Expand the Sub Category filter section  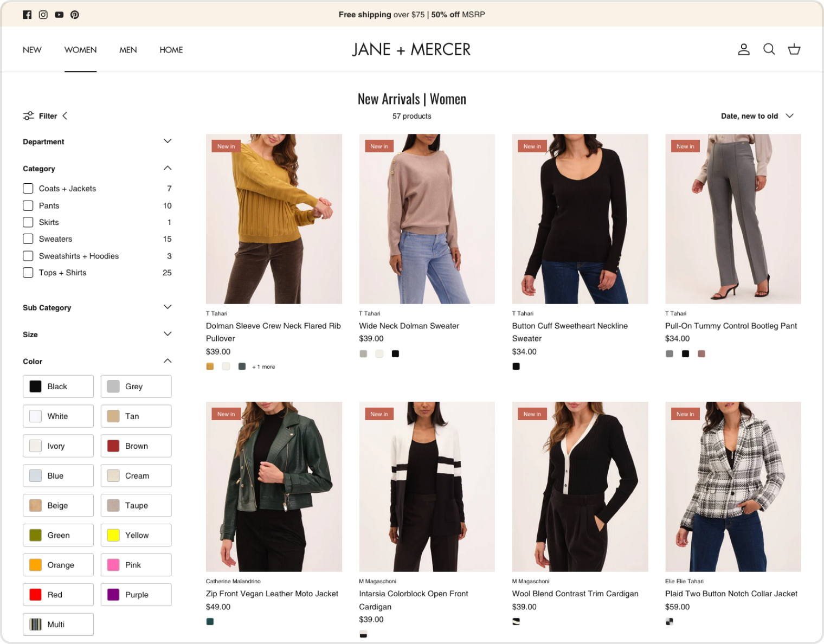[97, 307]
